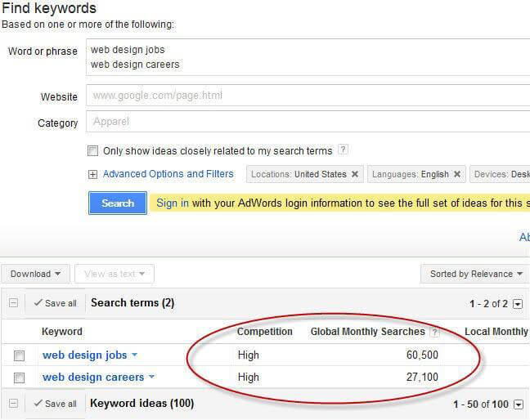This screenshot has height=420, width=530.
Task: Click Save all in Search terms
Action: [55, 303]
